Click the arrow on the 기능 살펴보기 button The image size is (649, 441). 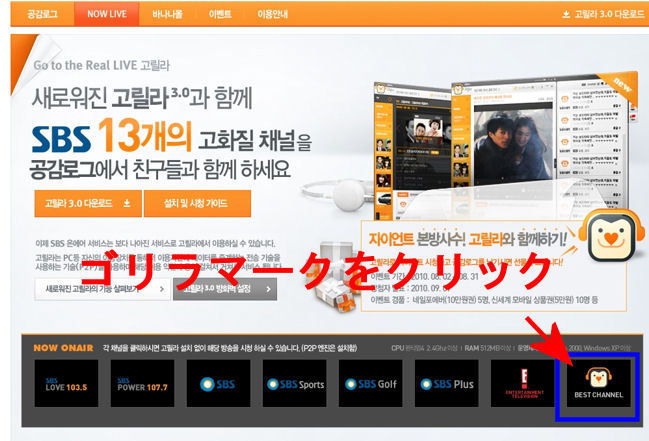[162, 289]
